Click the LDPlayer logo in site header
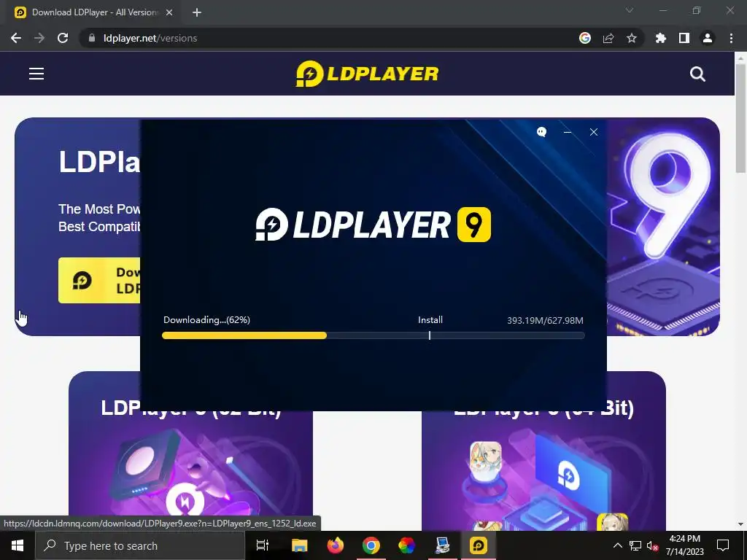Image resolution: width=747 pixels, height=560 pixels. (367, 74)
